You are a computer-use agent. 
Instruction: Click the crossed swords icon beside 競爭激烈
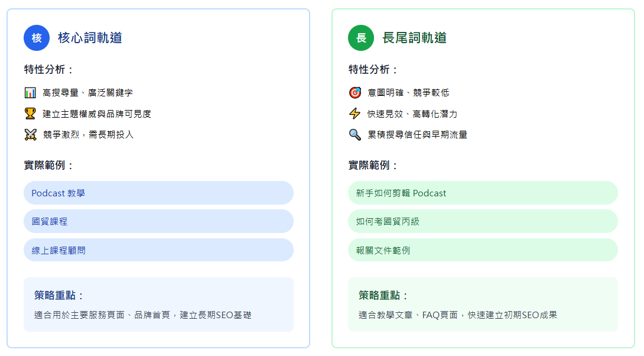coord(30,135)
